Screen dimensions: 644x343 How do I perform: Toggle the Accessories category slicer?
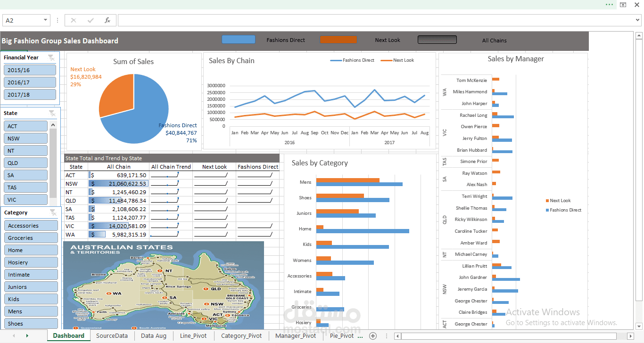(31, 225)
